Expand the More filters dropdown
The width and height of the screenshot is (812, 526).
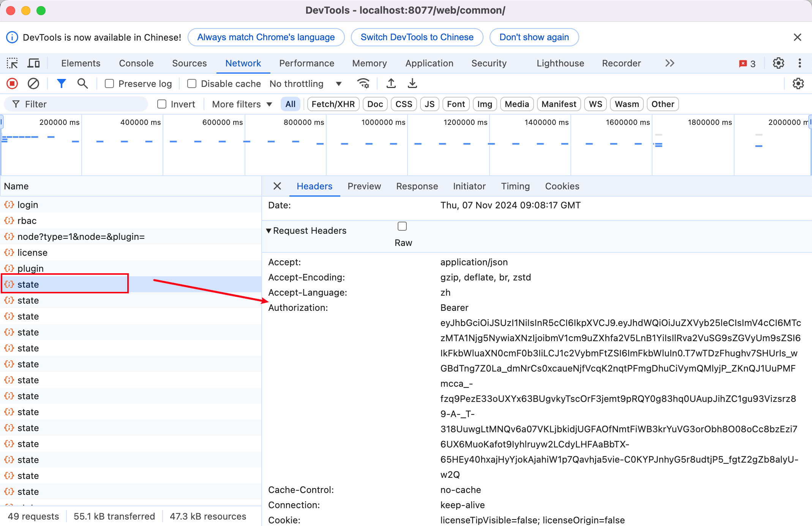[x=242, y=104]
